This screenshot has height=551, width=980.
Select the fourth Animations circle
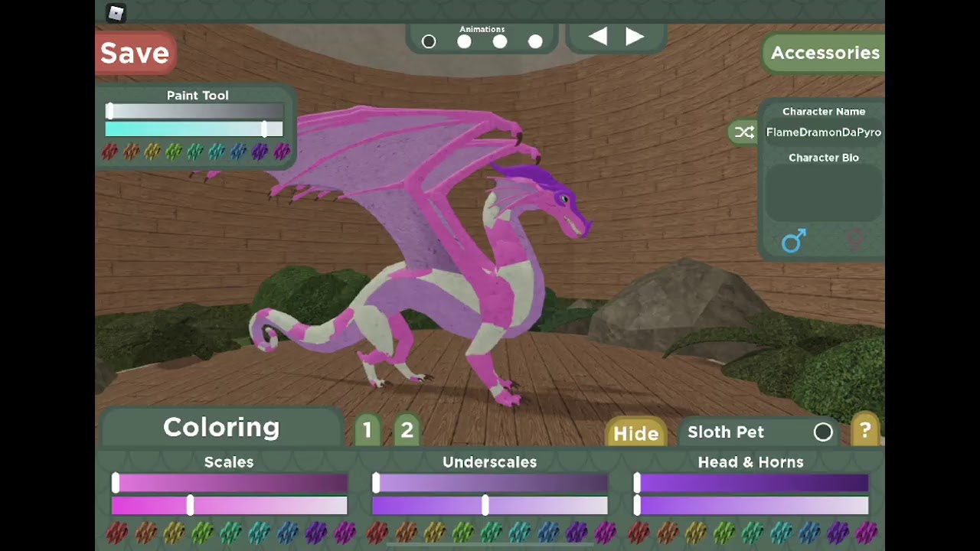pyautogui.click(x=536, y=42)
